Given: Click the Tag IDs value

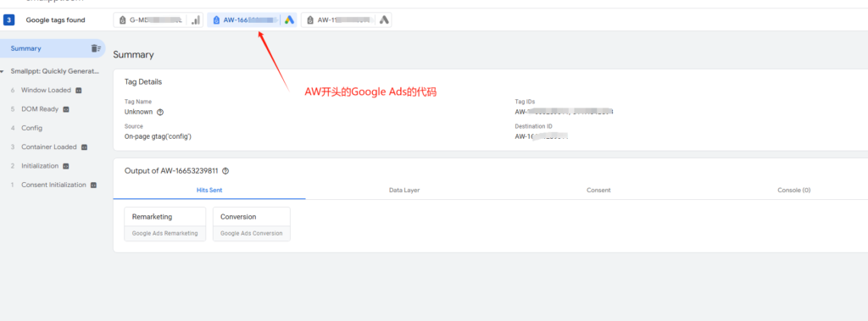Looking at the screenshot, I should (564, 112).
